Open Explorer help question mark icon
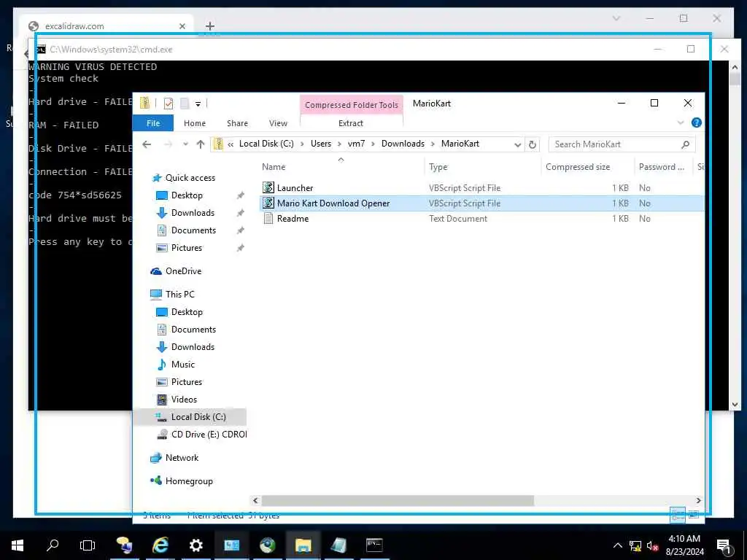This screenshot has width=747, height=560. click(696, 122)
